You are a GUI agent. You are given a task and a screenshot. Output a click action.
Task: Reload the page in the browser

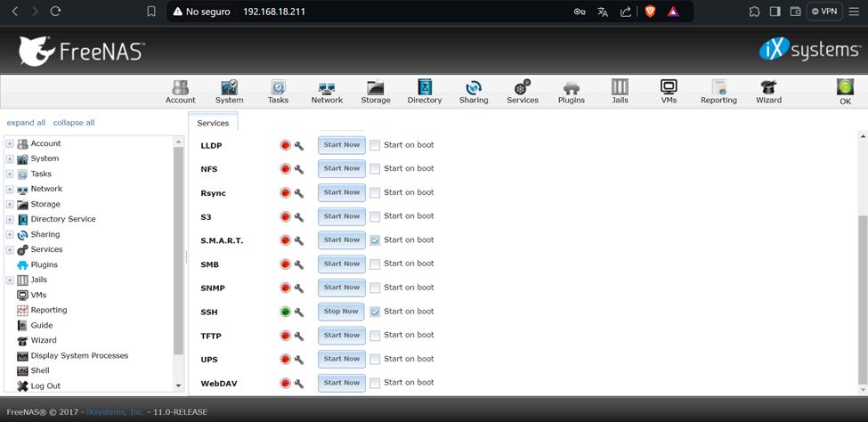(55, 11)
